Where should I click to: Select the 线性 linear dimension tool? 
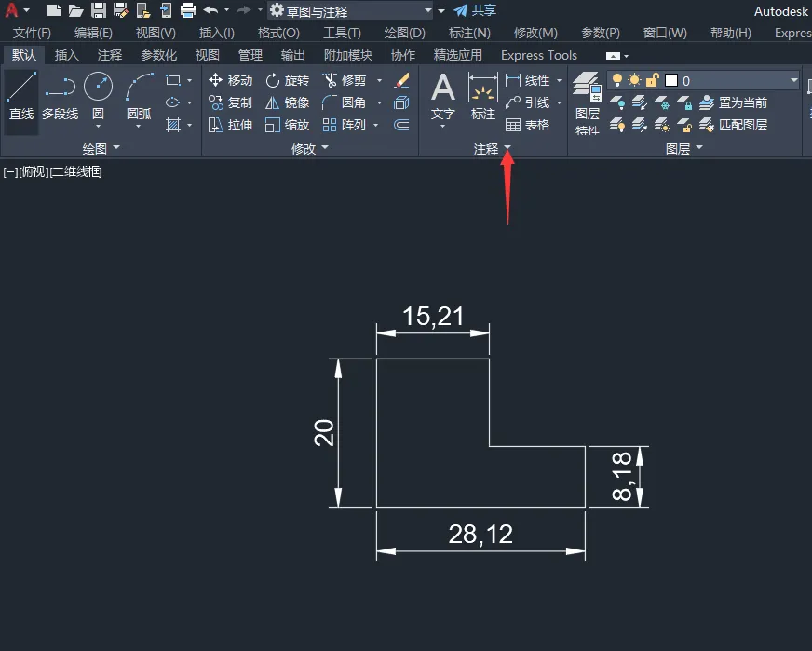(528, 80)
